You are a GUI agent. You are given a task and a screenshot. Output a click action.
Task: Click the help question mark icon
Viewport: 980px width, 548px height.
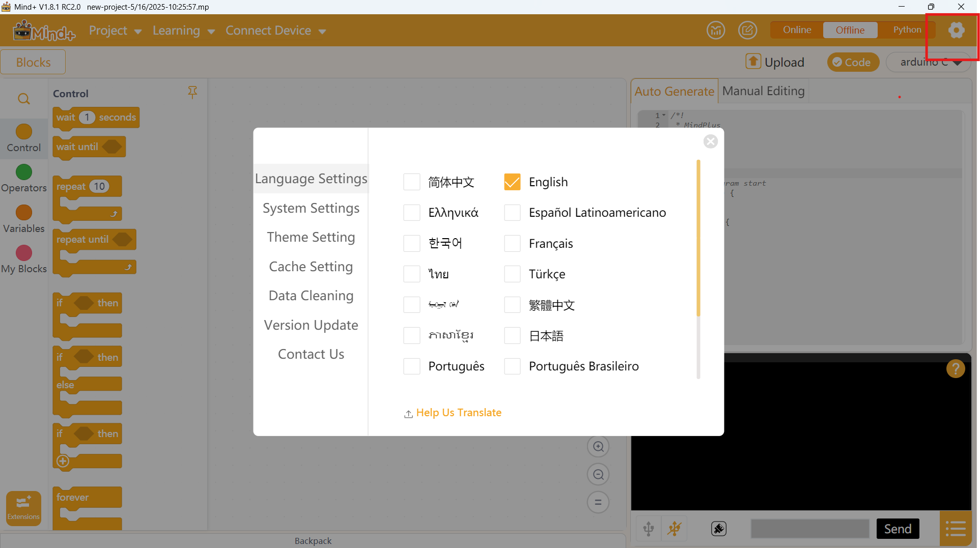coord(956,368)
